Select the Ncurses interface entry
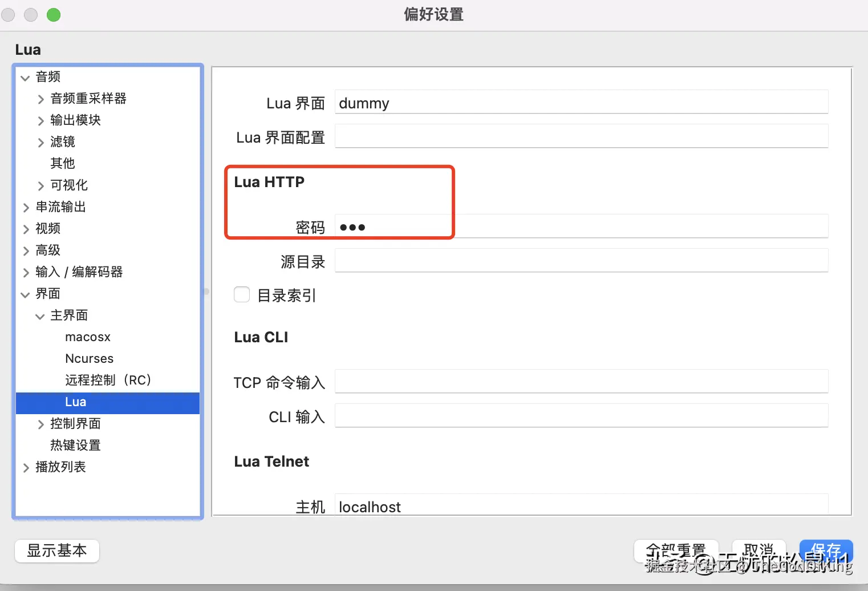This screenshot has width=868, height=591. click(89, 358)
